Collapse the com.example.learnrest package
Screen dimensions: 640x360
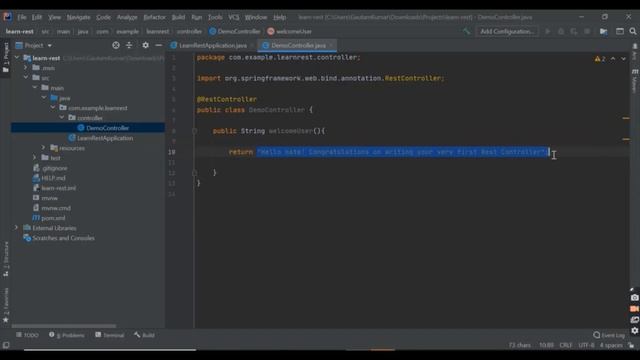[x=53, y=108]
